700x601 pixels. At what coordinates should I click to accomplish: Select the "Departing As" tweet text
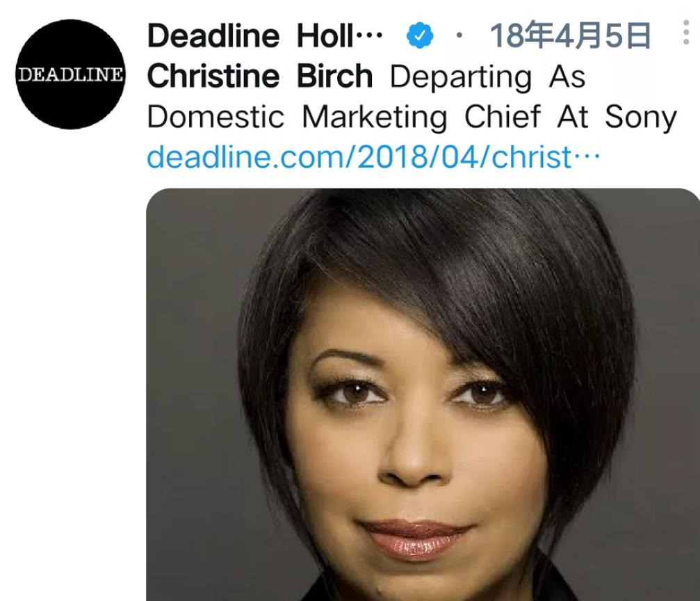coord(487,77)
